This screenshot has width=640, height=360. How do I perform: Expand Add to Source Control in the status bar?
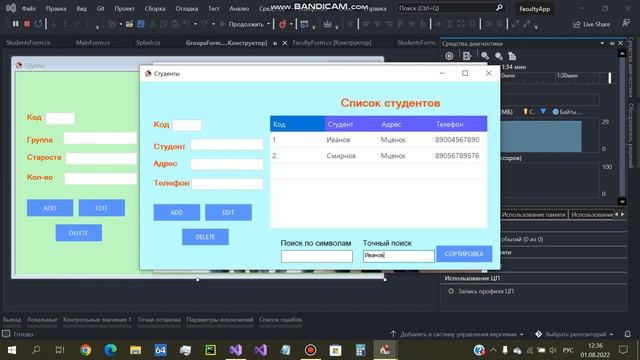[522, 334]
